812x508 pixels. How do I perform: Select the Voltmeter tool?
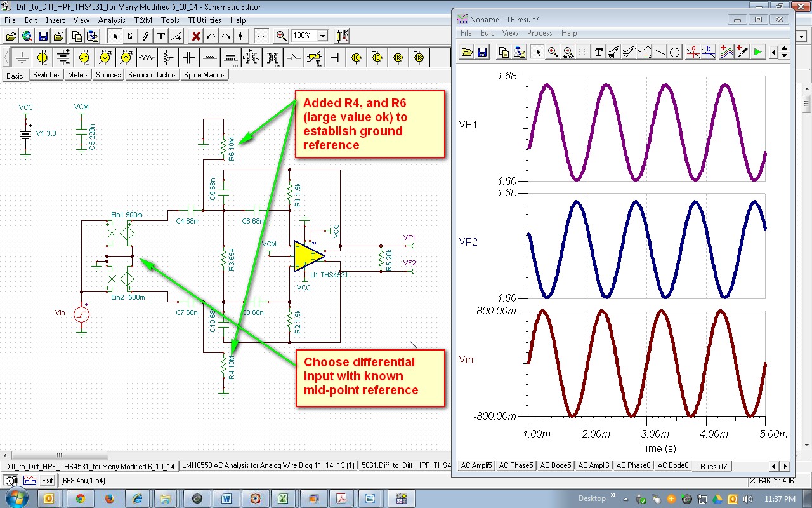pyautogui.click(x=105, y=57)
